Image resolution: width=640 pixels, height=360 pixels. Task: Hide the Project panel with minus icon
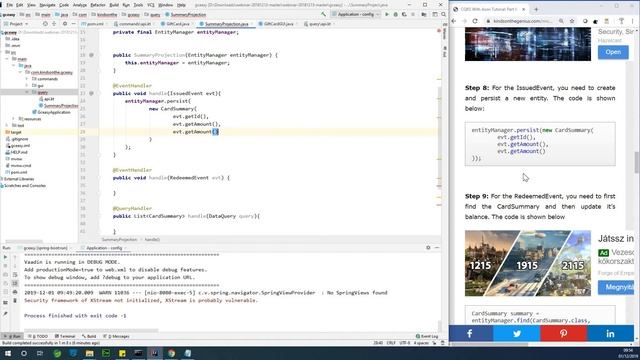(73, 24)
